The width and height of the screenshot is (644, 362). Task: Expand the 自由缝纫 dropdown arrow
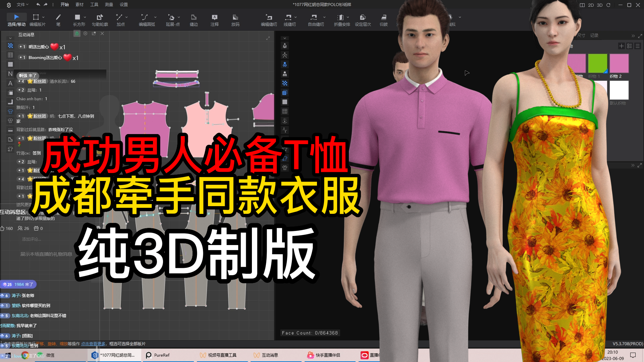pos(324,17)
